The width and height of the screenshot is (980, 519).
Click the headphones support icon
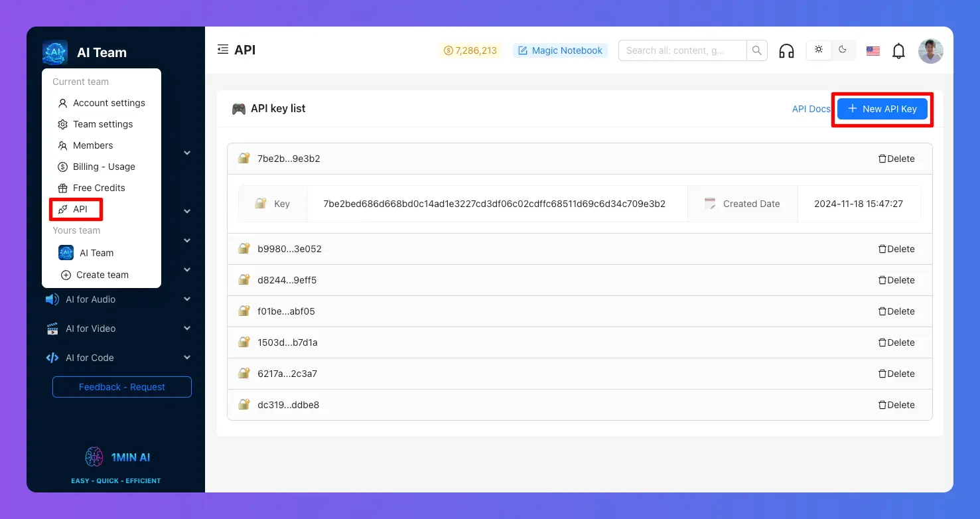coord(786,50)
